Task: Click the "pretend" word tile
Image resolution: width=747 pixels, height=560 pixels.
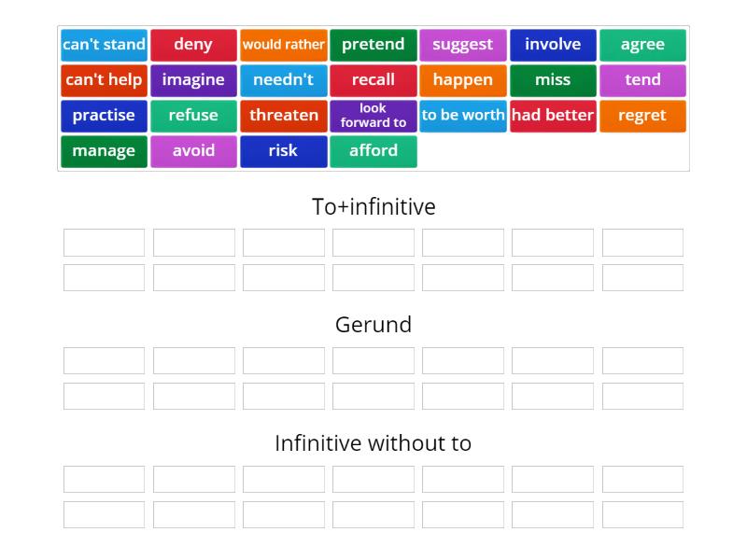Action: (373, 44)
